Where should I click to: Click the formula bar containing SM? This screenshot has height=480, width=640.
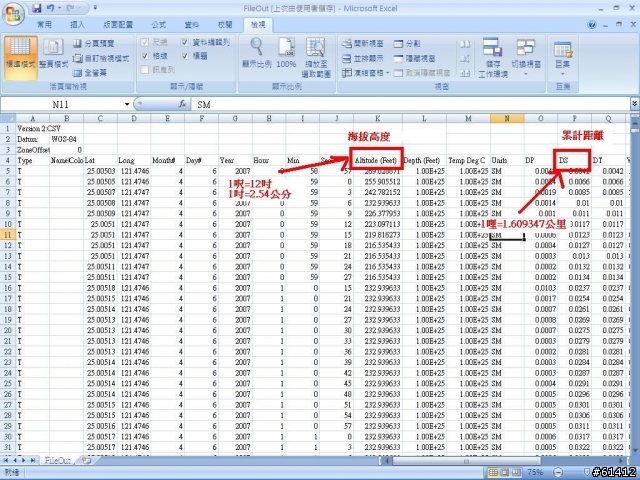pos(411,104)
